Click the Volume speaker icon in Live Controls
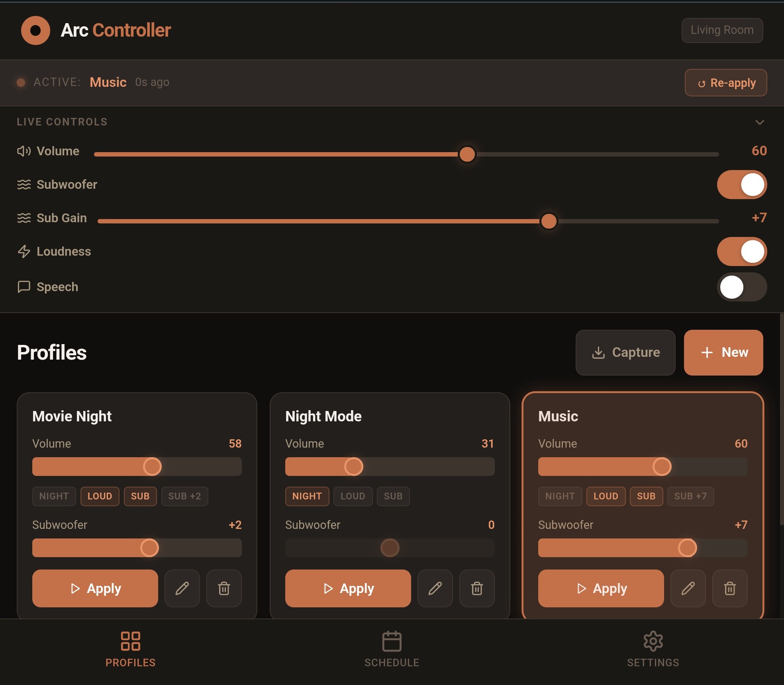 point(24,151)
